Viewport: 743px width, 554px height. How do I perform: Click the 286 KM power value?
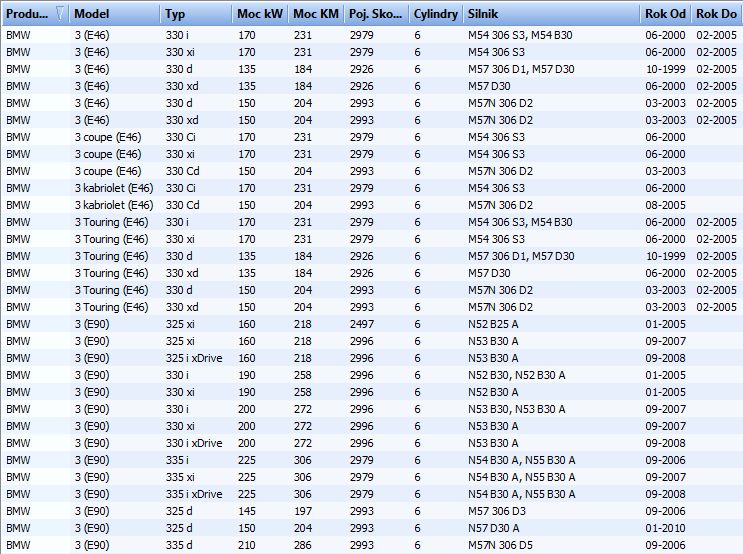302,545
